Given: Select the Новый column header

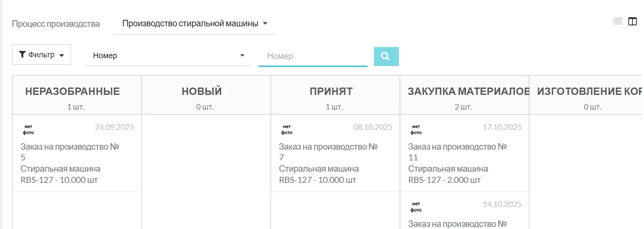Looking at the screenshot, I should tap(202, 91).
